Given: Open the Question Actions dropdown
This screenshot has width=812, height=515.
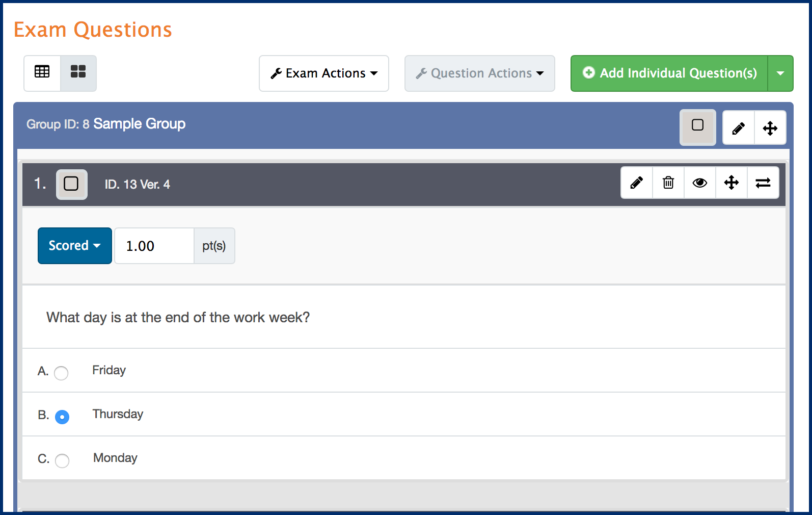Looking at the screenshot, I should point(479,73).
